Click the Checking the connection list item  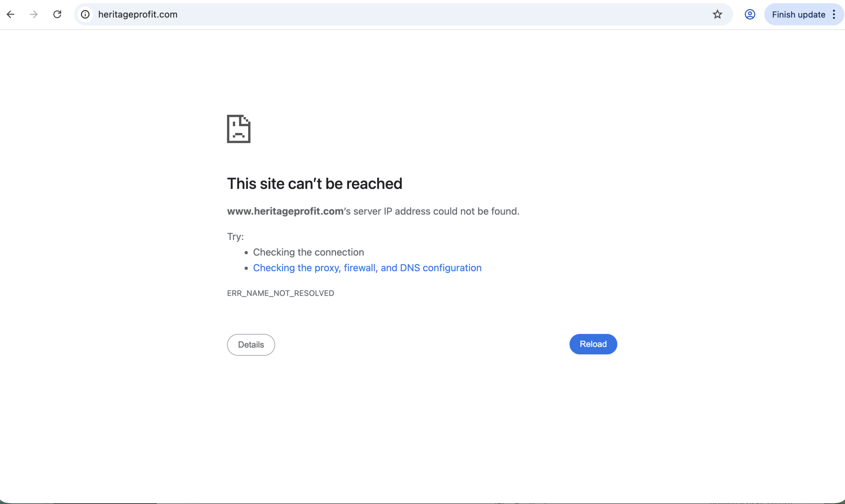coord(308,252)
